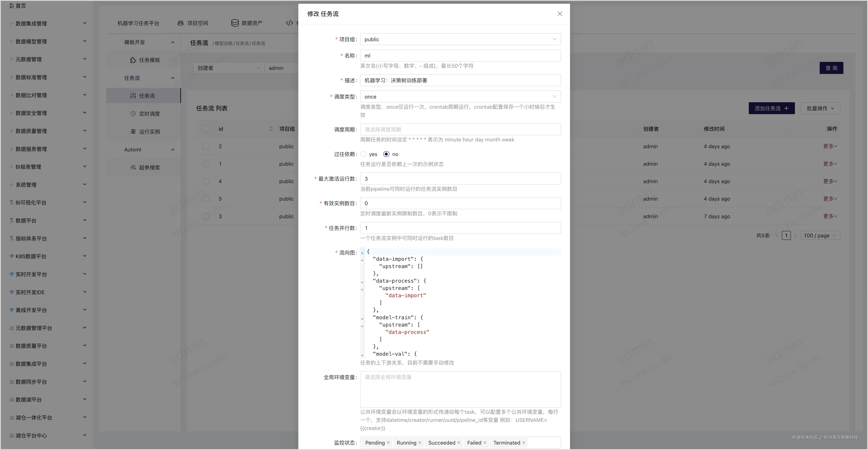Select the no radio for 过往依赖
The width and height of the screenshot is (868, 450).
(x=386, y=154)
